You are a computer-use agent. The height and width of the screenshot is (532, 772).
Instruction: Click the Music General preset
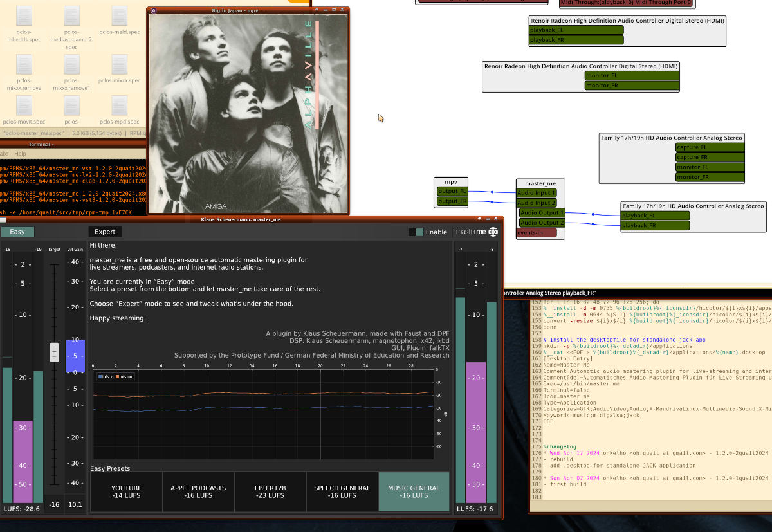pyautogui.click(x=414, y=491)
